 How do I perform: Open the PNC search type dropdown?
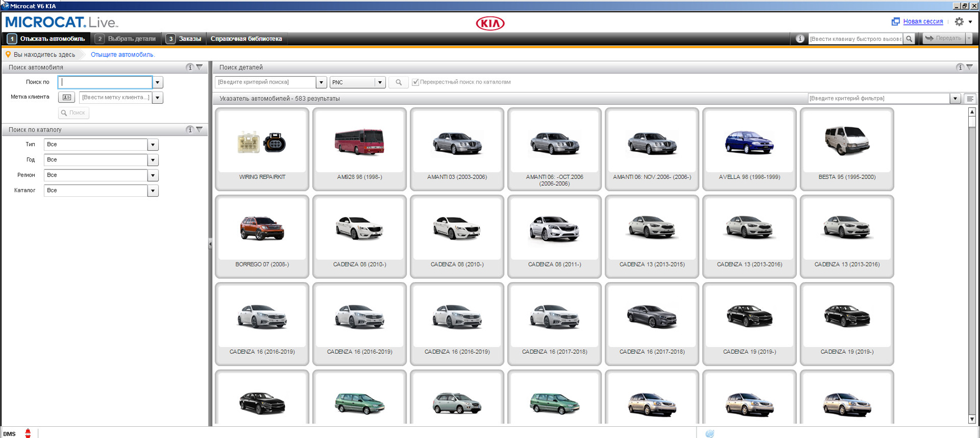tap(380, 82)
